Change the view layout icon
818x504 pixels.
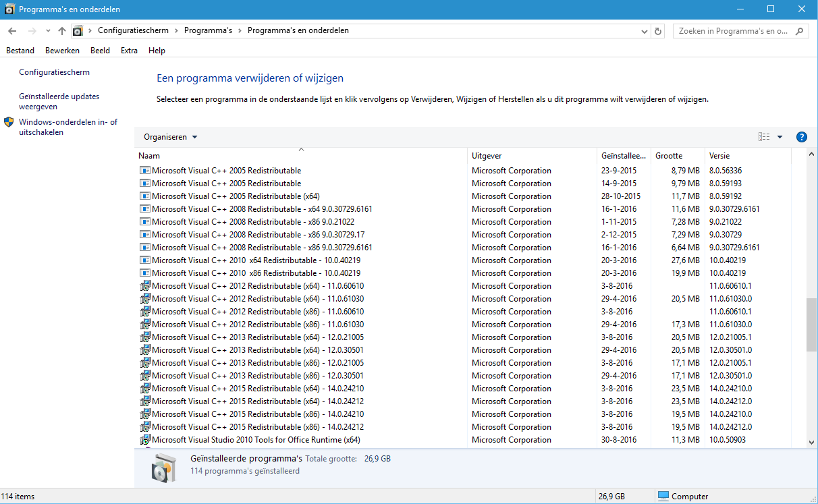point(764,137)
